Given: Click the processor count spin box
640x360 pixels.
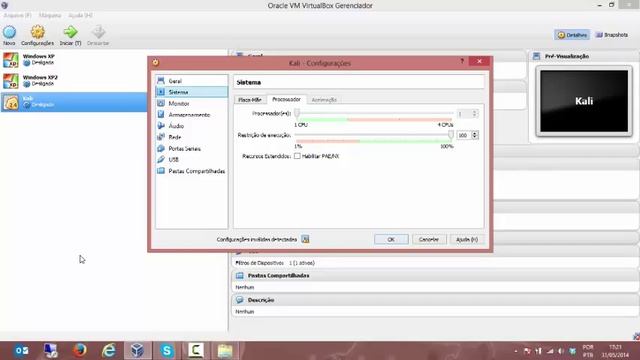Looking at the screenshot, I should [467, 113].
